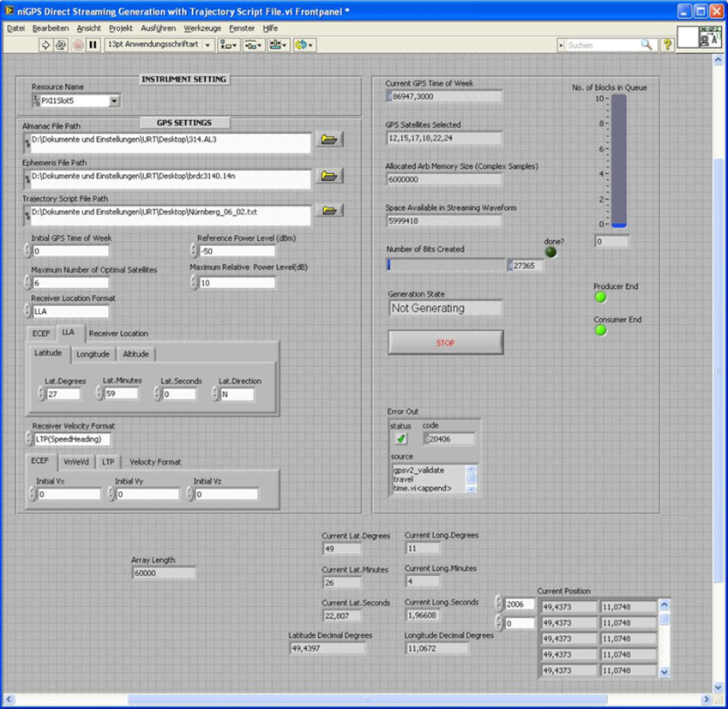Viewport: 728px width, 709px height.
Task: Open the Werkzeuge menu
Action: coord(202,27)
